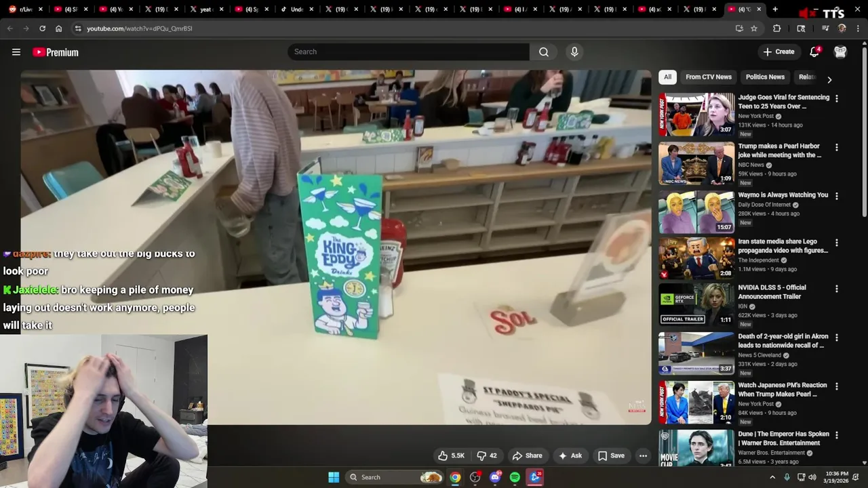The width and height of the screenshot is (868, 488).
Task: View site information icon in address bar
Action: click(78, 28)
